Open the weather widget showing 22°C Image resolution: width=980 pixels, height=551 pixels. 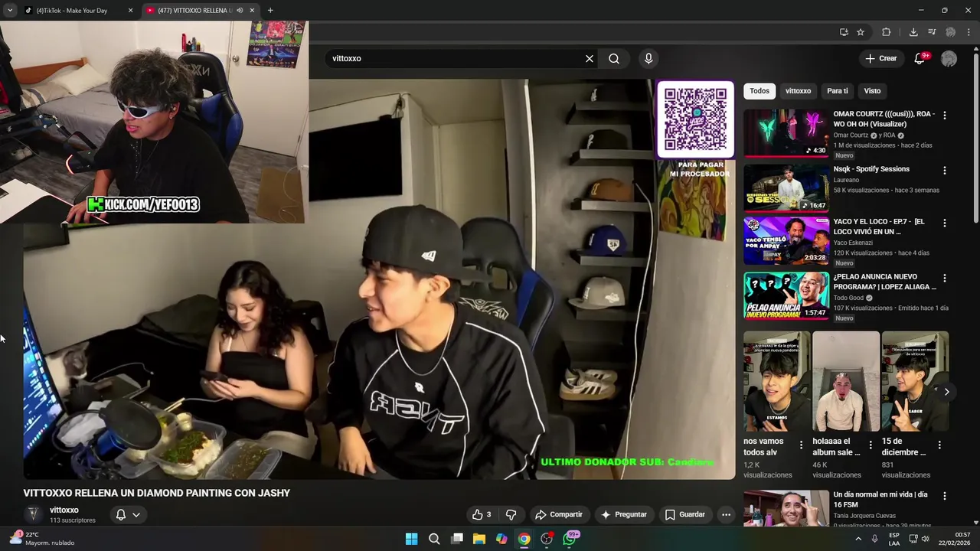click(42, 539)
